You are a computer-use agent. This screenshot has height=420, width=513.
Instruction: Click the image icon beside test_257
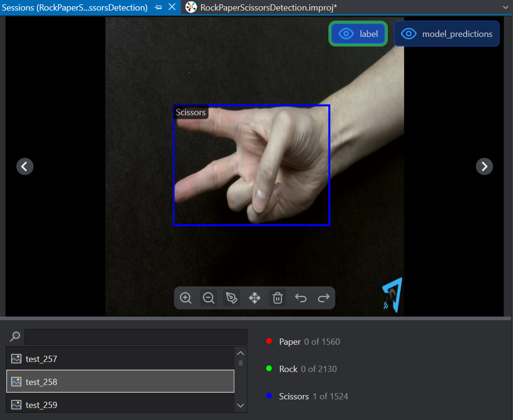coord(16,359)
